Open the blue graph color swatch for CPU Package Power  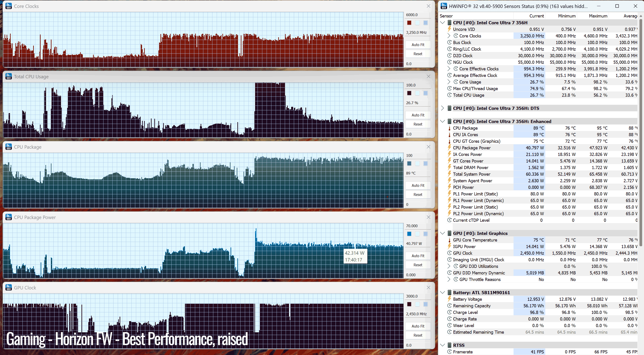click(409, 234)
